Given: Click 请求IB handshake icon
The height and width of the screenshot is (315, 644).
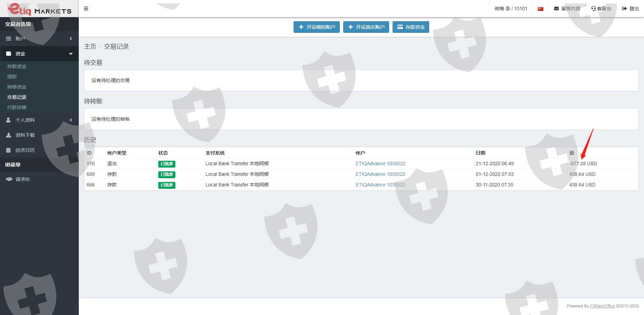Looking at the screenshot, I should tap(9, 179).
